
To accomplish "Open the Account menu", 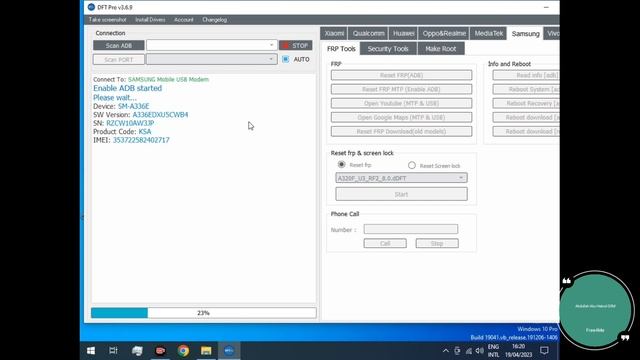I will 184,20.
